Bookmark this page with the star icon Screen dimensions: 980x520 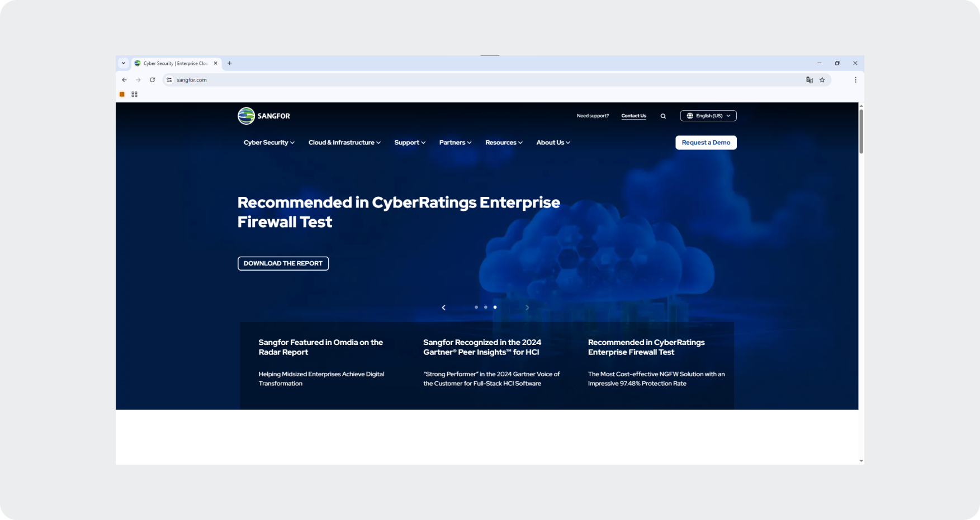pyautogui.click(x=822, y=80)
